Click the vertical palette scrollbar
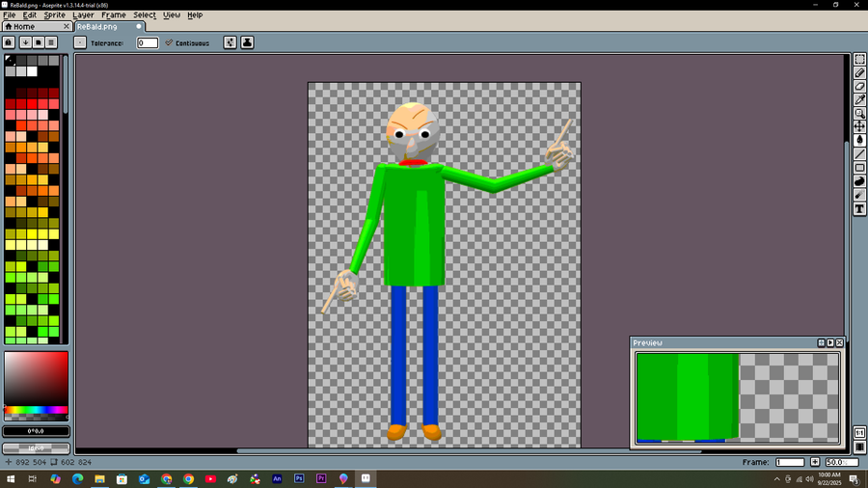The image size is (868, 488). point(66,85)
